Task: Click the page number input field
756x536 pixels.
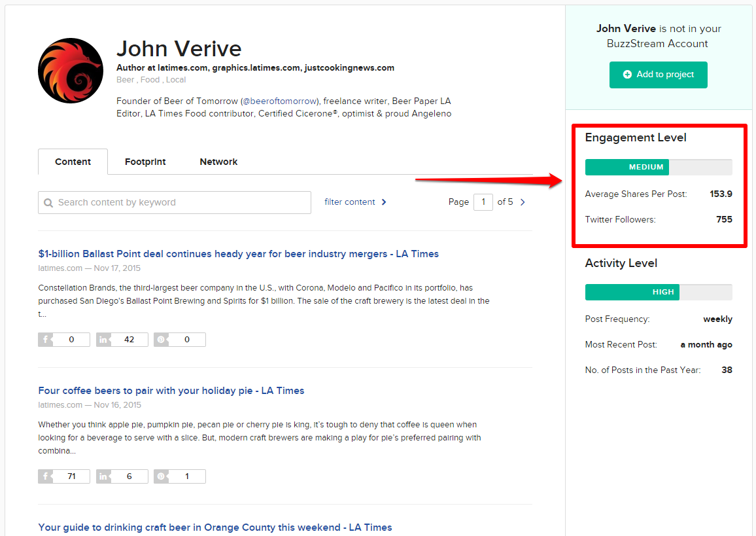Action: click(x=483, y=202)
